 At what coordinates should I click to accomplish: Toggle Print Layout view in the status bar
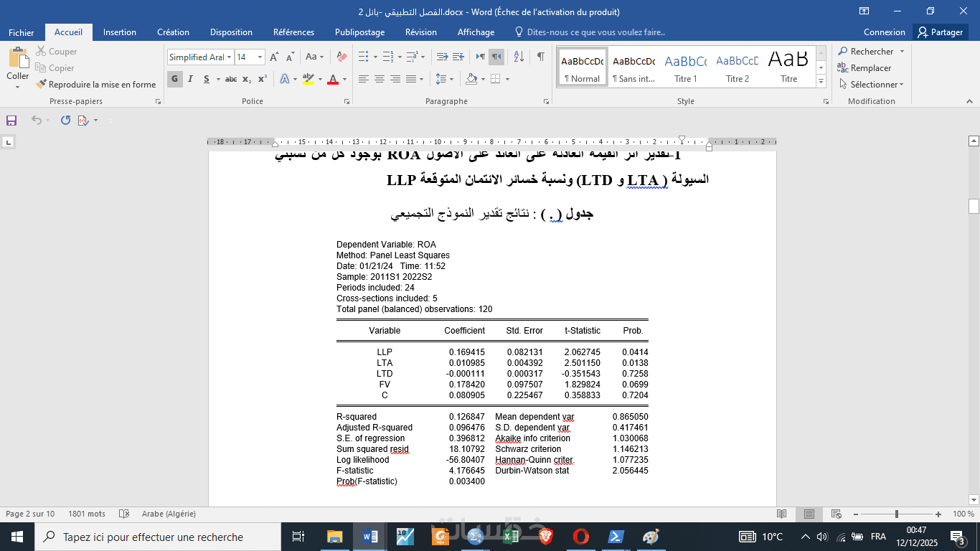[809, 514]
